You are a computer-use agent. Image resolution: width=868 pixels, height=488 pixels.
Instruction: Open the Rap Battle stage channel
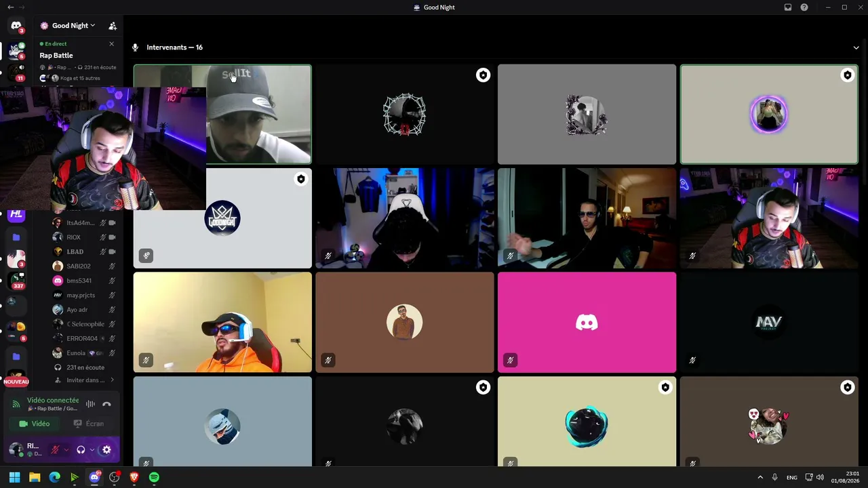point(56,56)
